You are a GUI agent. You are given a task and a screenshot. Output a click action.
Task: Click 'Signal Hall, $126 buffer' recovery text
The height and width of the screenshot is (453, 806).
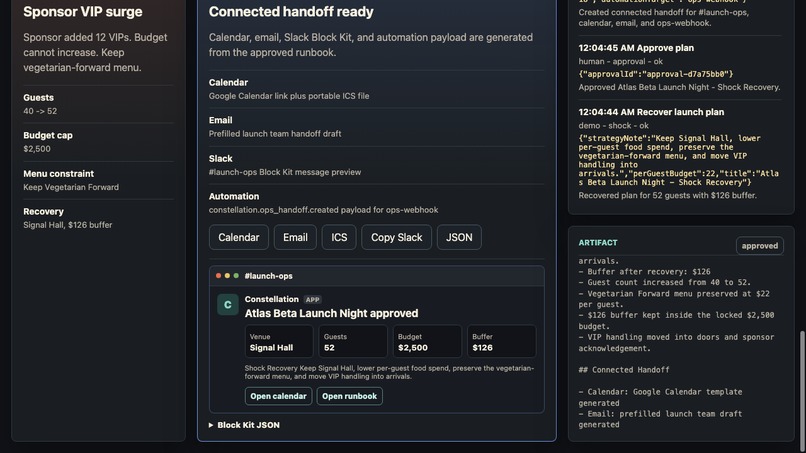67,225
